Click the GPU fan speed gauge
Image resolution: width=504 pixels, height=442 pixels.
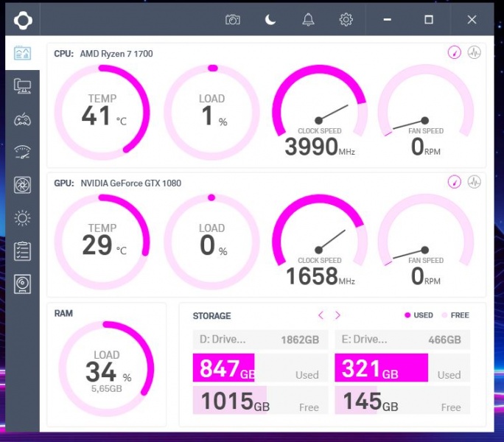pyautogui.click(x=426, y=240)
